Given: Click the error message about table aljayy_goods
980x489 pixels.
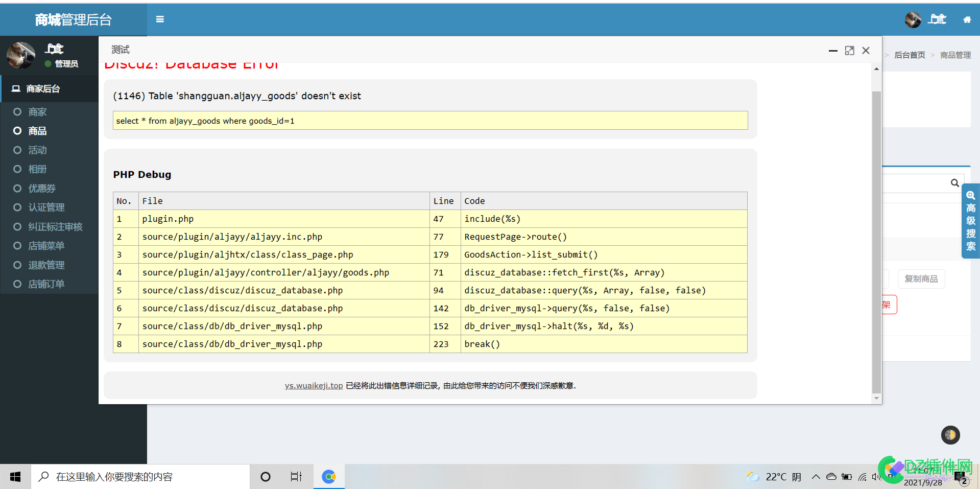Looking at the screenshot, I should coord(237,96).
